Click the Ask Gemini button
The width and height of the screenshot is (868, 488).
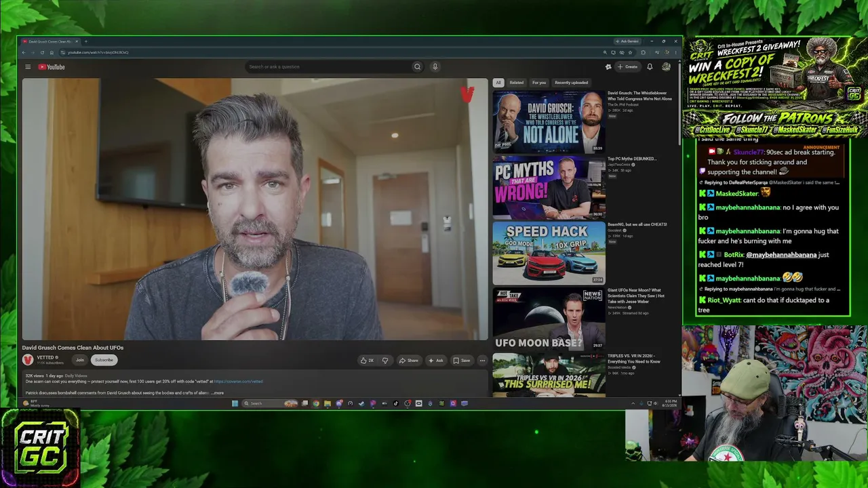(627, 41)
